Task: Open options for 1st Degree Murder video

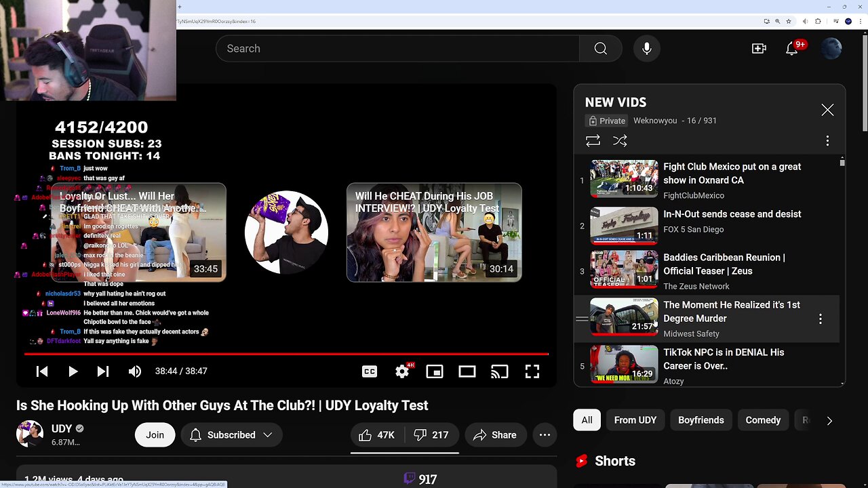Action: click(820, 319)
